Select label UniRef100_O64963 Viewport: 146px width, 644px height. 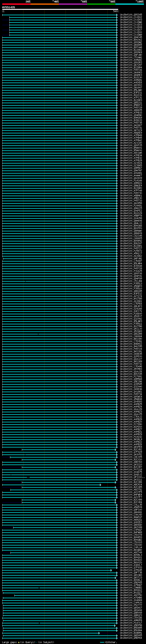131,72
